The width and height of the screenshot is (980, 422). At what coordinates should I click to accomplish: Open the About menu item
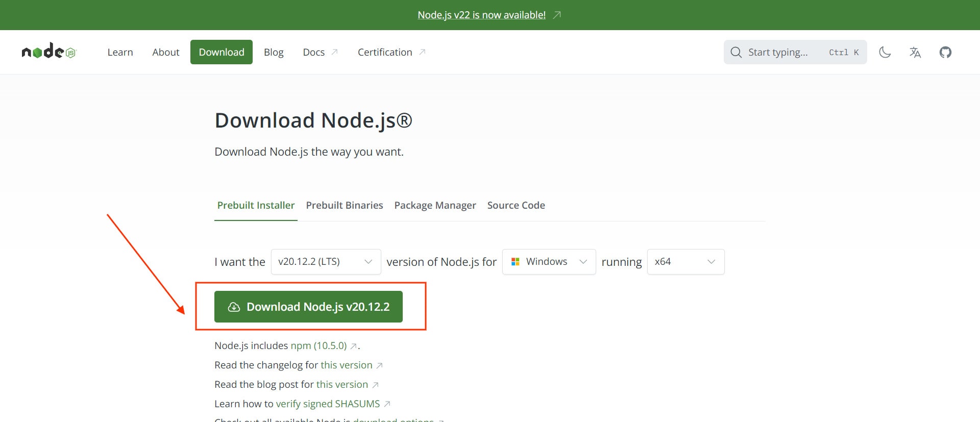point(166,52)
